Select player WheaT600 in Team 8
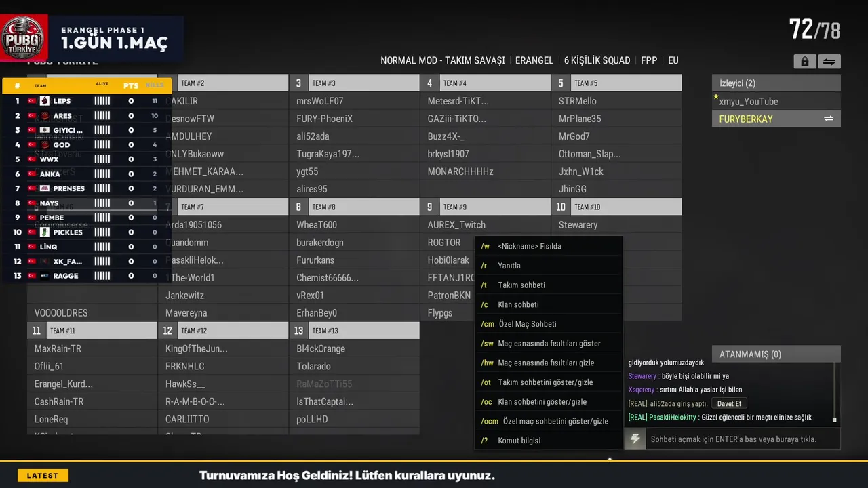This screenshot has height=488, width=868. pos(354,224)
